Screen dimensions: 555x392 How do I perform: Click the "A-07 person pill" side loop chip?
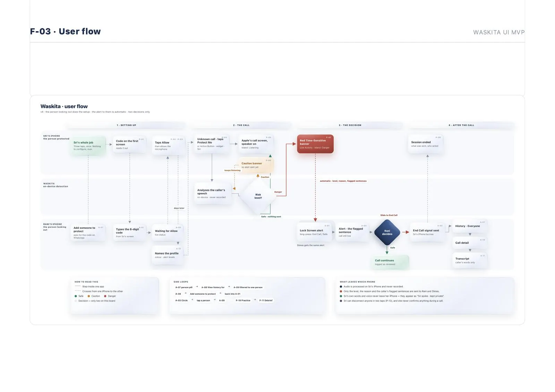coord(184,287)
